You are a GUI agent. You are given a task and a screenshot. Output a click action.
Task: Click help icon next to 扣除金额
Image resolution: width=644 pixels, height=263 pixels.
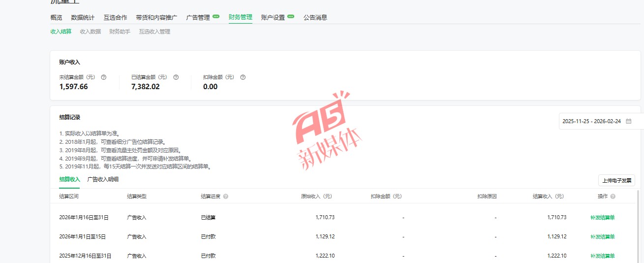(x=243, y=77)
